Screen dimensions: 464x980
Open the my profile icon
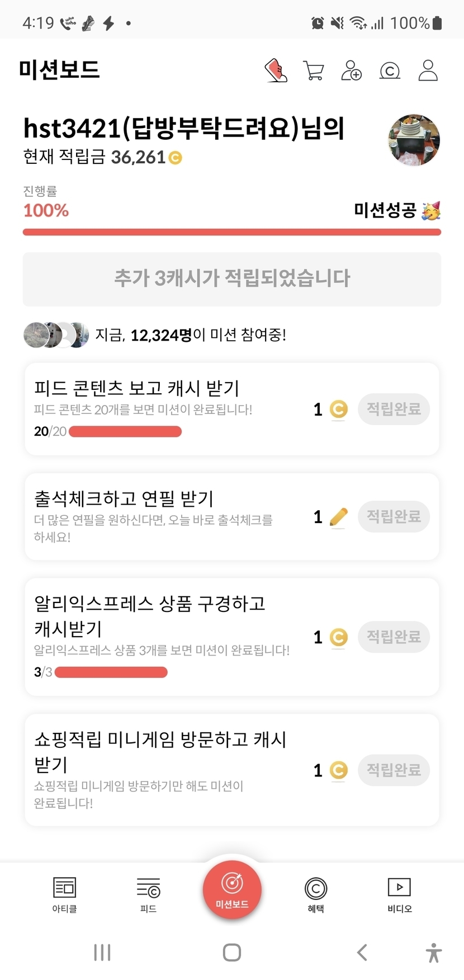point(428,71)
